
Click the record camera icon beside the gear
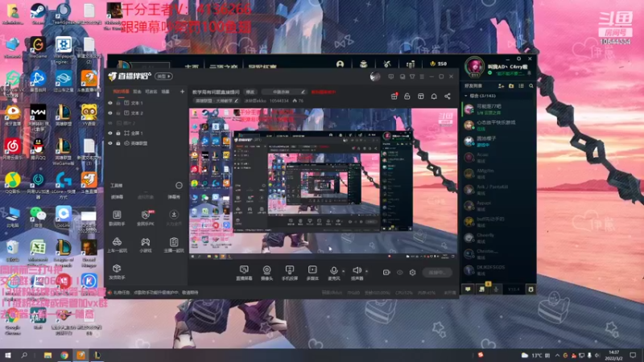386,273
